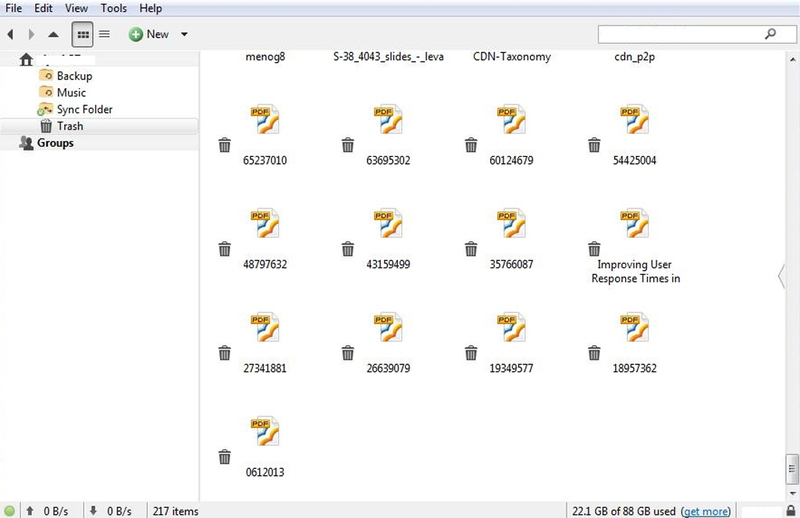Image resolution: width=800 pixels, height=518 pixels.
Task: Select PDF file 54425004
Action: pyautogui.click(x=635, y=135)
